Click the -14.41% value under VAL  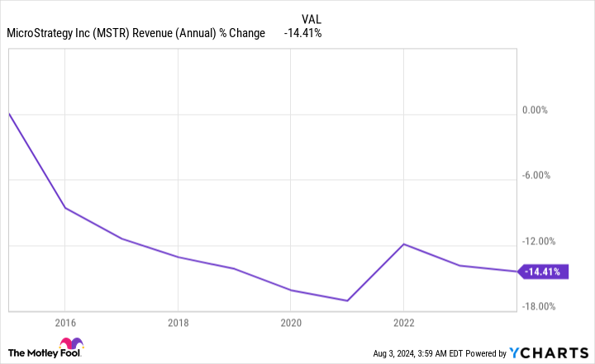pos(302,33)
